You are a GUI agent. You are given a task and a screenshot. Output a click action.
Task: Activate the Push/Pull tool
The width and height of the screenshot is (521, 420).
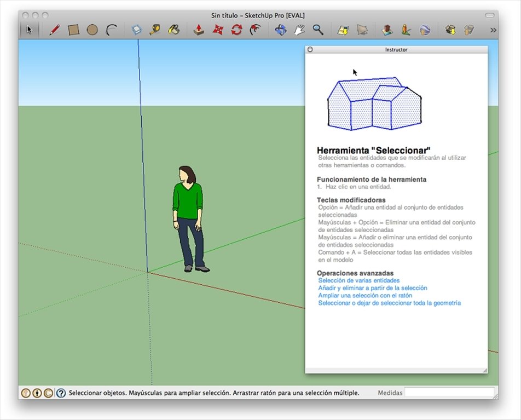click(200, 30)
